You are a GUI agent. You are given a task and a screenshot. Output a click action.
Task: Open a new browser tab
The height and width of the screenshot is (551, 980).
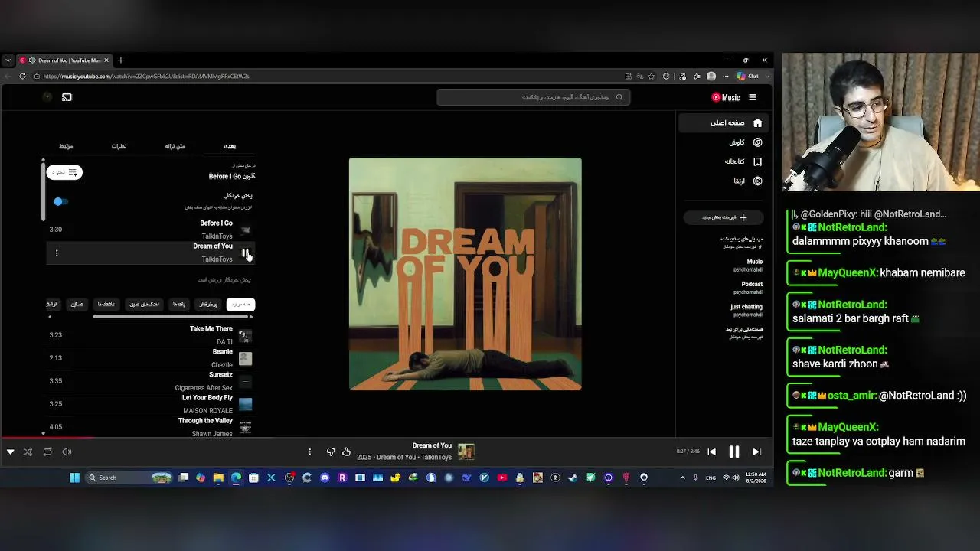[x=120, y=60]
